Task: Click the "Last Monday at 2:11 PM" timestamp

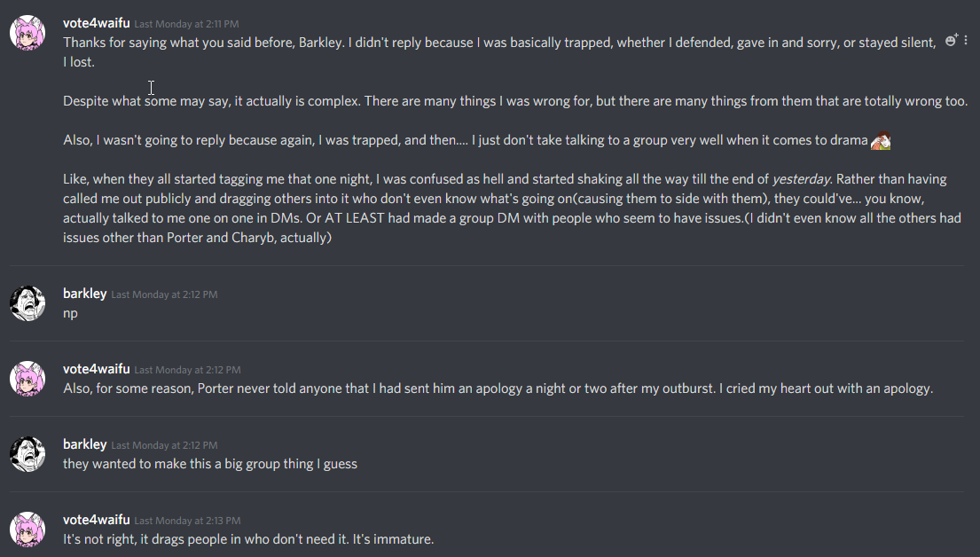Action: 186,24
